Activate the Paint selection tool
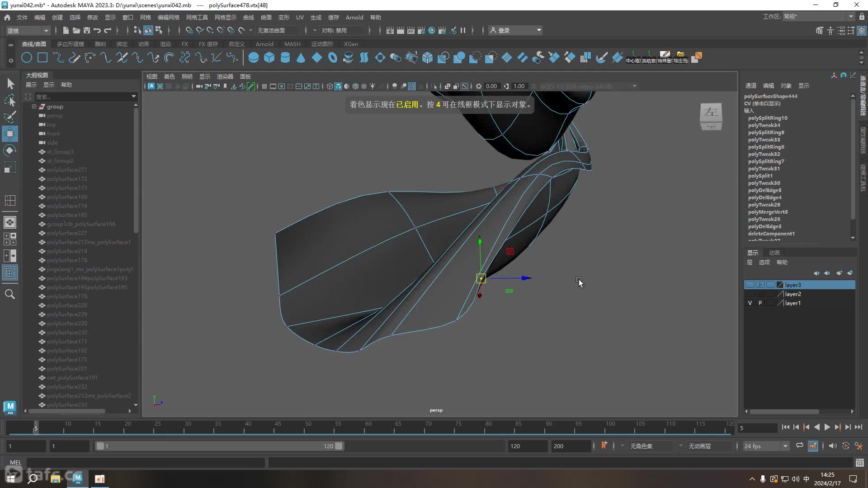The width and height of the screenshot is (868, 488). coord(10,117)
